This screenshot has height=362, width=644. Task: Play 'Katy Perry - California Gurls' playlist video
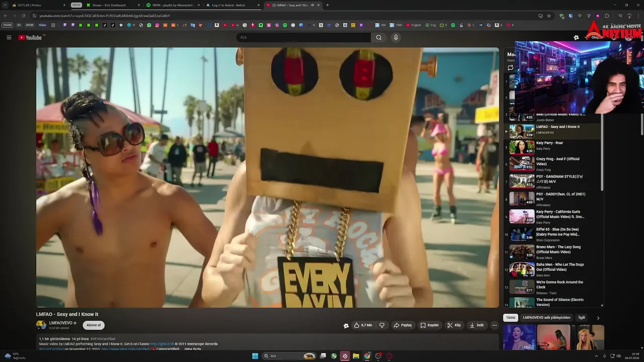point(553,217)
